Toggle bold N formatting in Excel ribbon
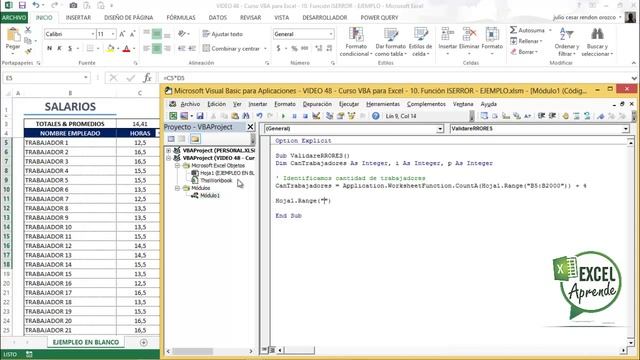640x360 pixels. (x=50, y=48)
